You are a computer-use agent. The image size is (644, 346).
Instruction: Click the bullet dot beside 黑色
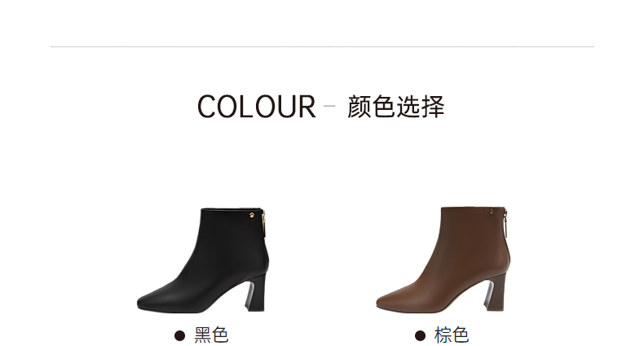pyautogui.click(x=179, y=335)
